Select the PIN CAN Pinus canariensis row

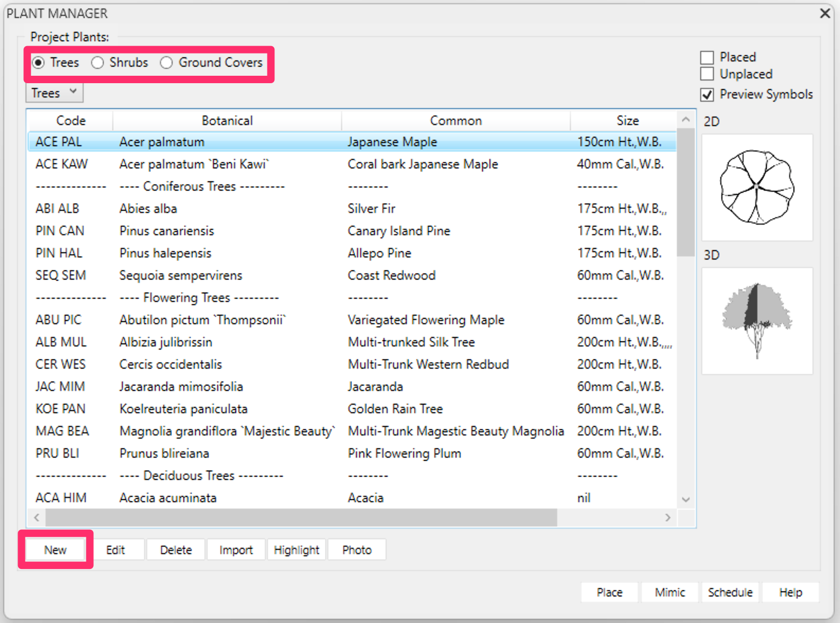(352, 231)
